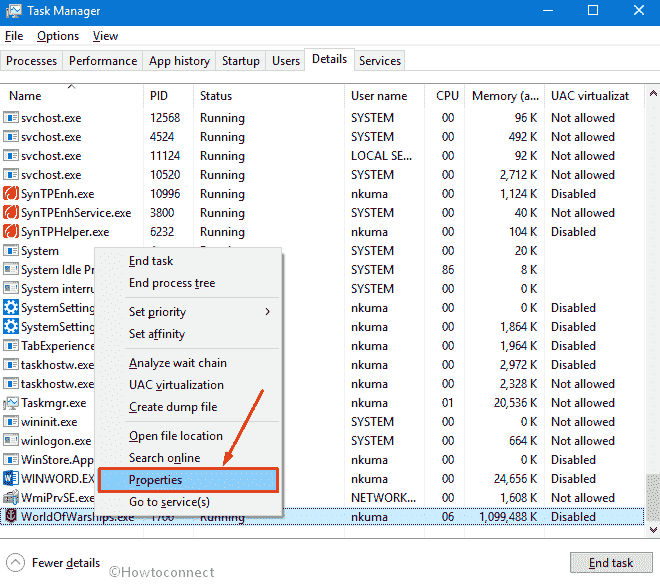
Task: Sort by the PID column header
Action: pyautogui.click(x=168, y=96)
